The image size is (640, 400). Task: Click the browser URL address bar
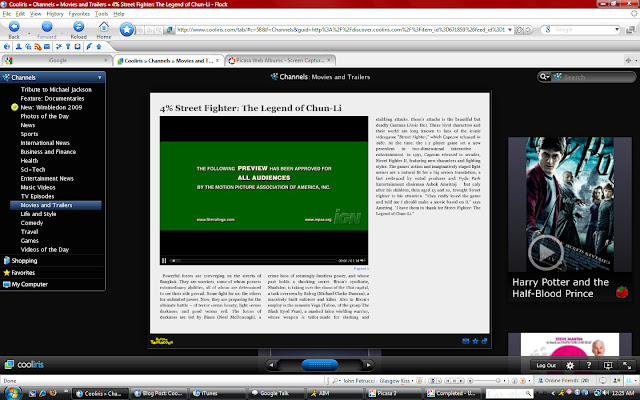pos(340,30)
